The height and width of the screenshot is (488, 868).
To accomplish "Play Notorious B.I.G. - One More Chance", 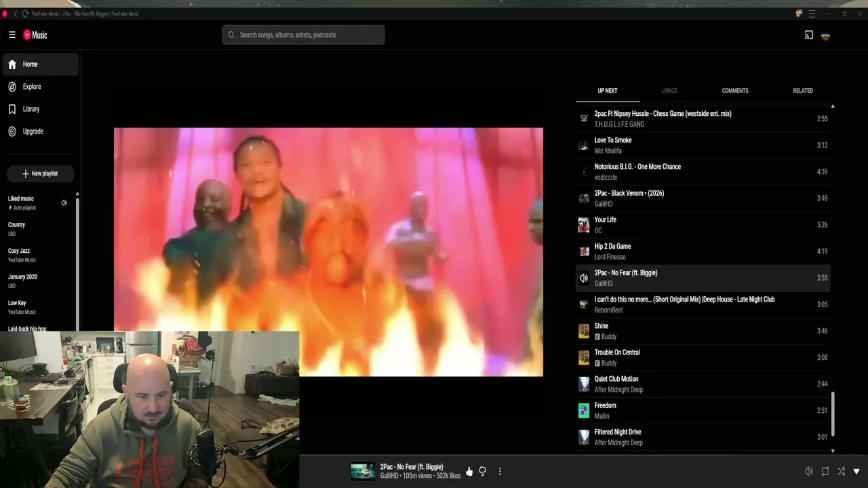I will coord(703,171).
